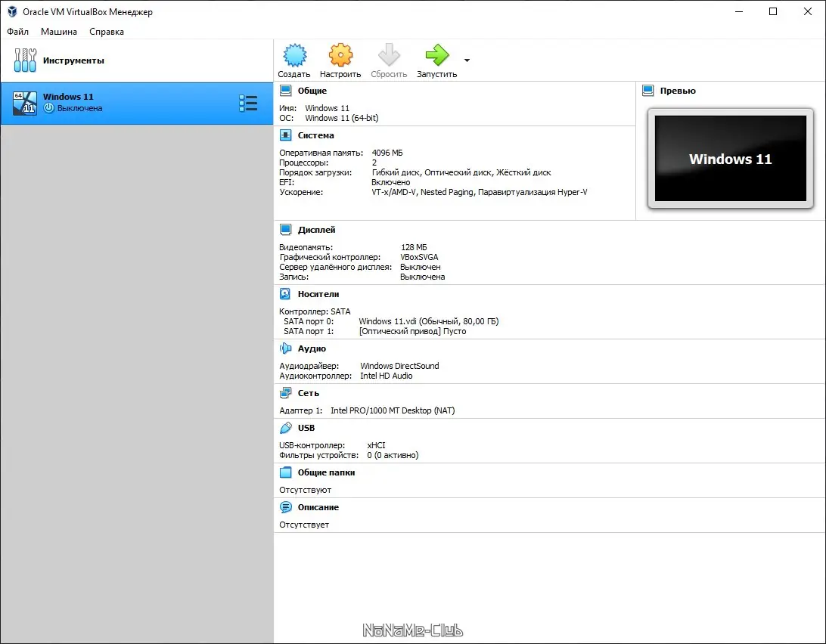Select the Windows 11 machine name in list

click(69, 96)
